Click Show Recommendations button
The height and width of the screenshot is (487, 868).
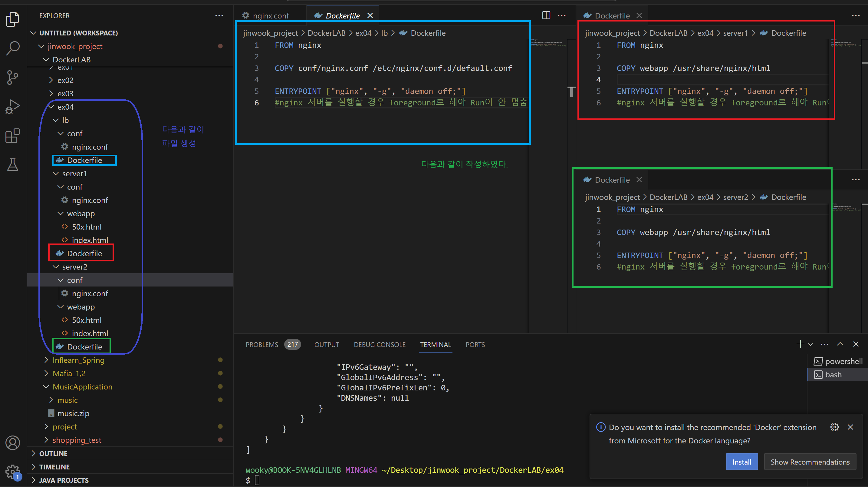coord(810,462)
